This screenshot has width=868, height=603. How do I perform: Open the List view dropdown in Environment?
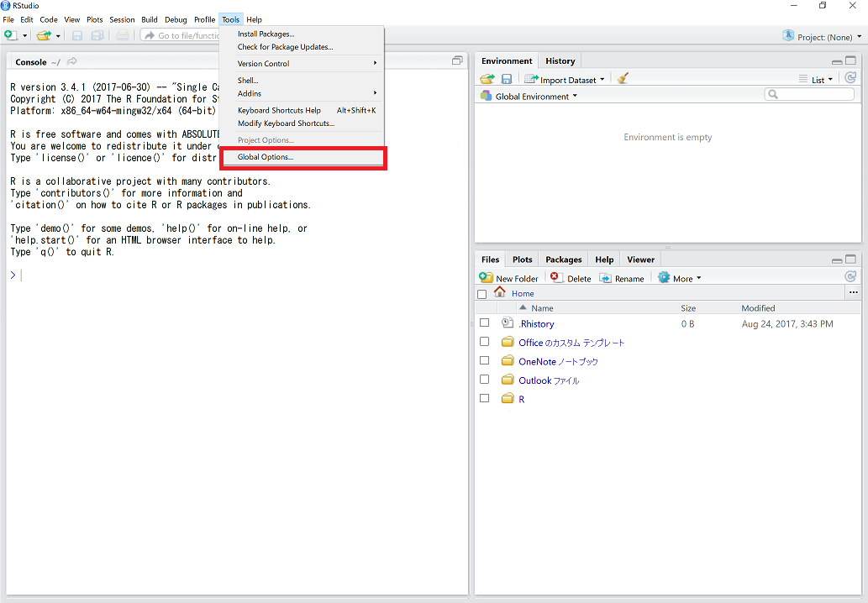[x=816, y=80]
